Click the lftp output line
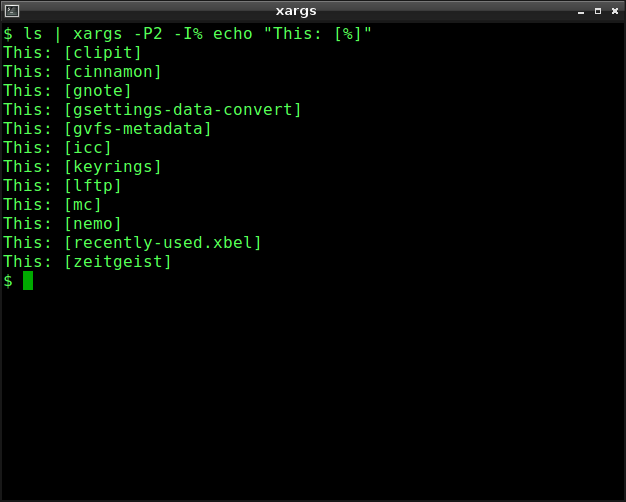 62,186
